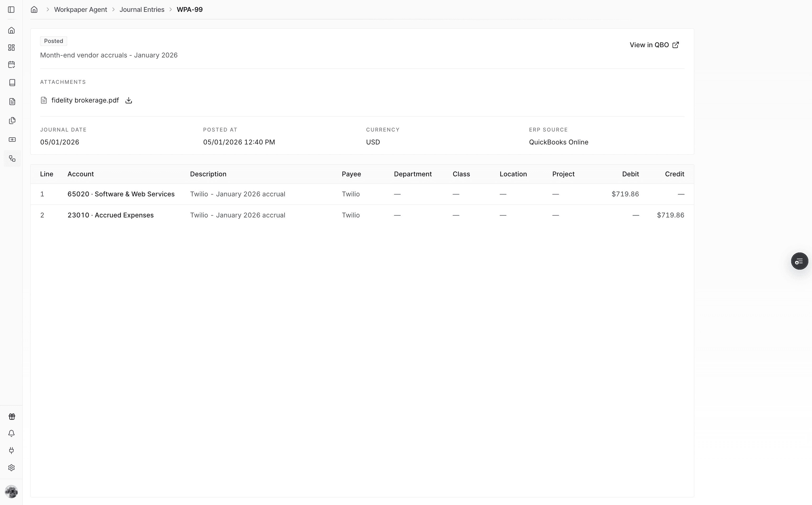The width and height of the screenshot is (812, 505).
Task: Toggle the sidebar panel icon
Action: [11, 10]
